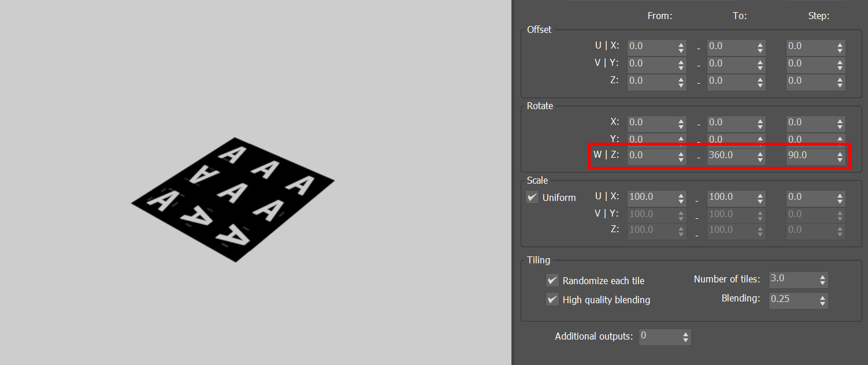This screenshot has width=868, height=365.
Task: Select Number of tiles field showing 3.0
Action: [793, 279]
